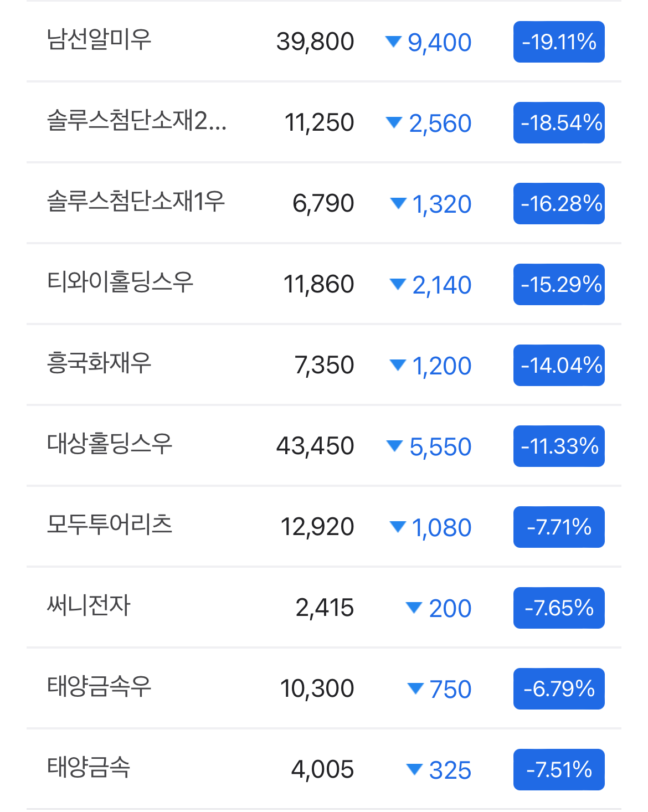Select the 써니전자 stock name
Image resolution: width=648 pixels, height=812 pixels.
tap(89, 606)
